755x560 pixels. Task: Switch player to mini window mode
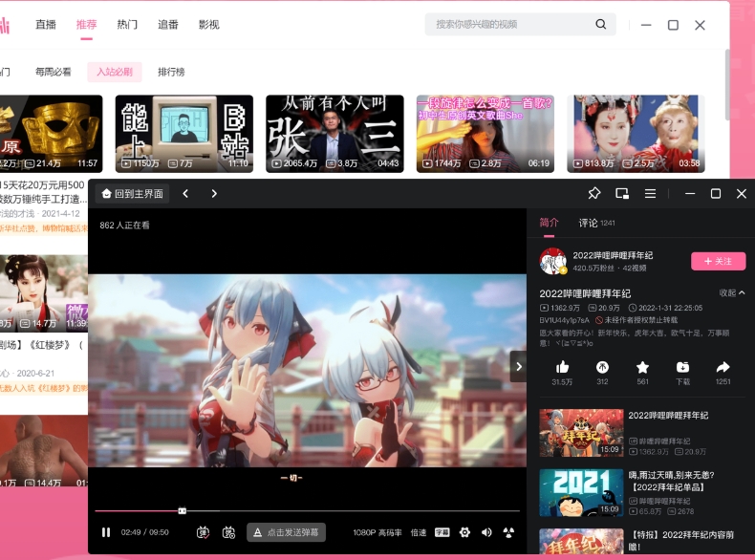(x=622, y=194)
